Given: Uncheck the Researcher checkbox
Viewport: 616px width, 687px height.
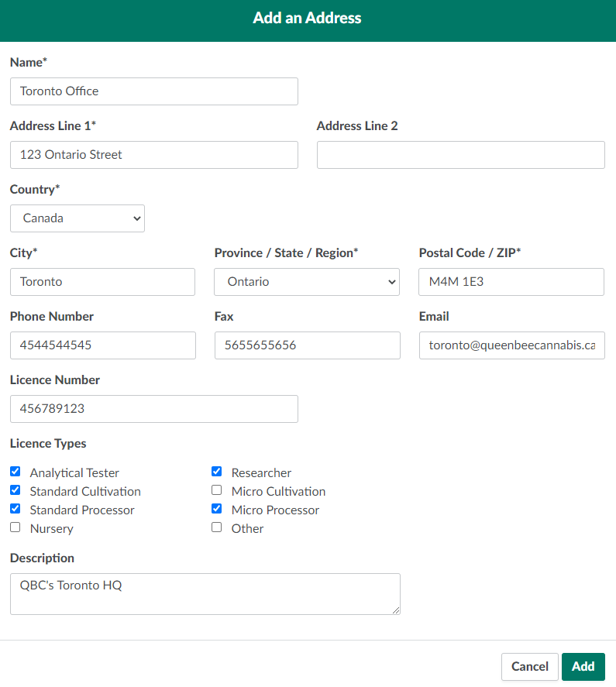Looking at the screenshot, I should 216,472.
